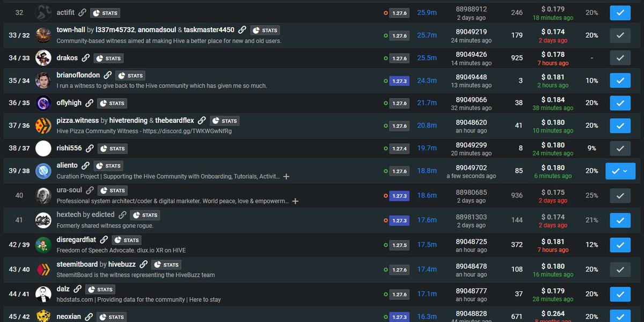Screen dimensions: 644x322
Task: Click brianoflondon's 1.27.3 version badge
Action: point(399,81)
